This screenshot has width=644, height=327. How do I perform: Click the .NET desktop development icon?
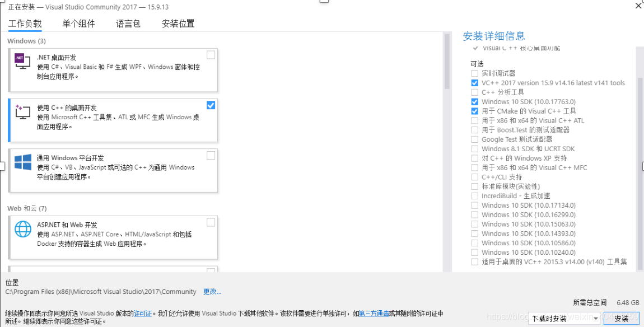click(22, 61)
